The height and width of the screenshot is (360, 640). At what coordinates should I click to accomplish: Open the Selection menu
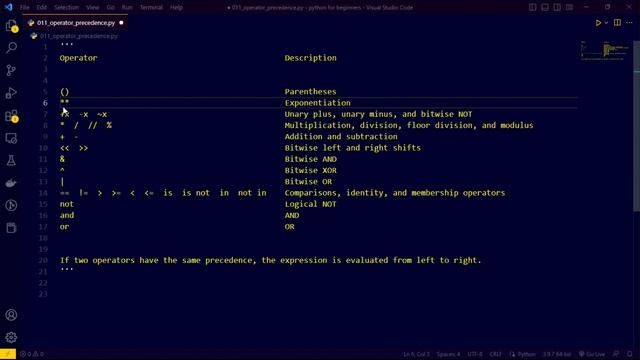click(x=66, y=7)
